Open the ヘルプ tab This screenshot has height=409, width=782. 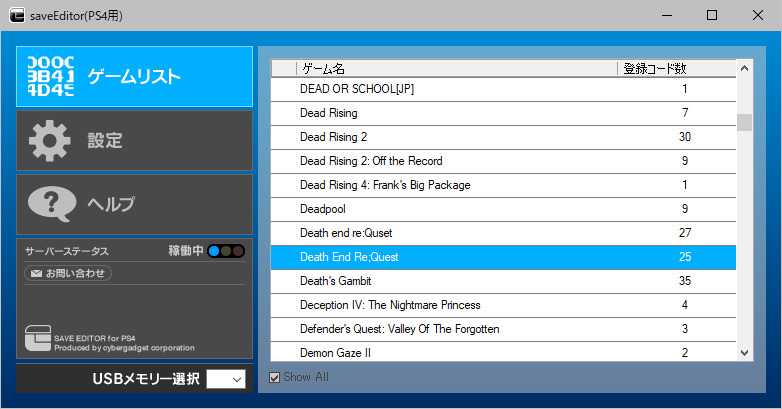[135, 204]
